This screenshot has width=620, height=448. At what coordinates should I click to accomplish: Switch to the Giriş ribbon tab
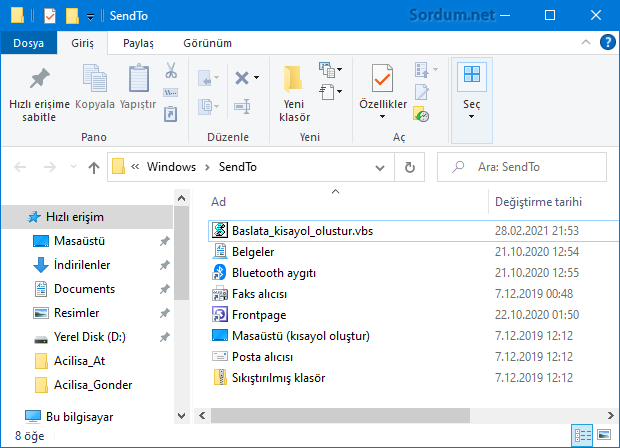tap(82, 43)
